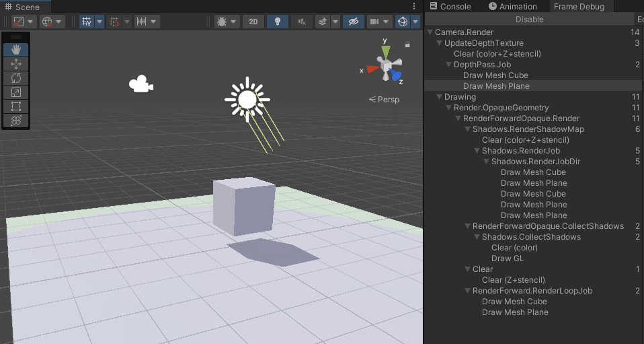Select the Scale tool
644x344 pixels.
[16, 92]
